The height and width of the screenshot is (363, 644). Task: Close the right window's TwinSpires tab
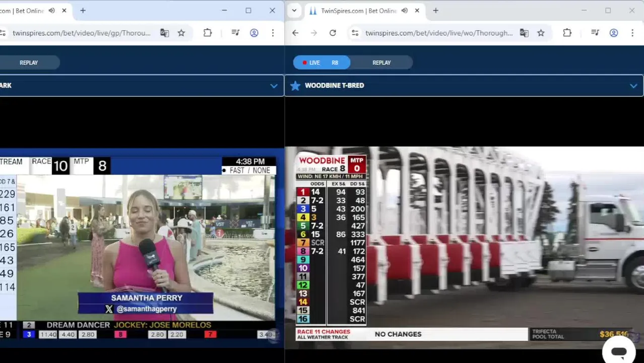coord(417,11)
